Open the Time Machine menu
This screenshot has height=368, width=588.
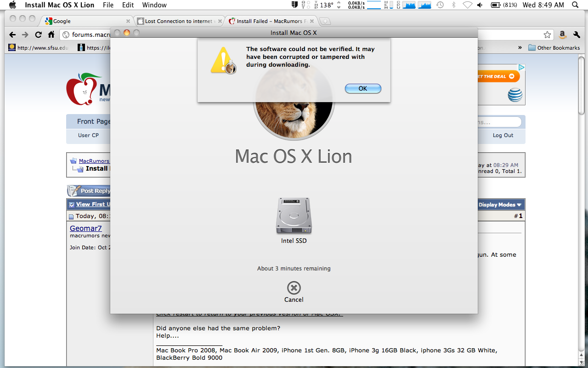pyautogui.click(x=440, y=5)
